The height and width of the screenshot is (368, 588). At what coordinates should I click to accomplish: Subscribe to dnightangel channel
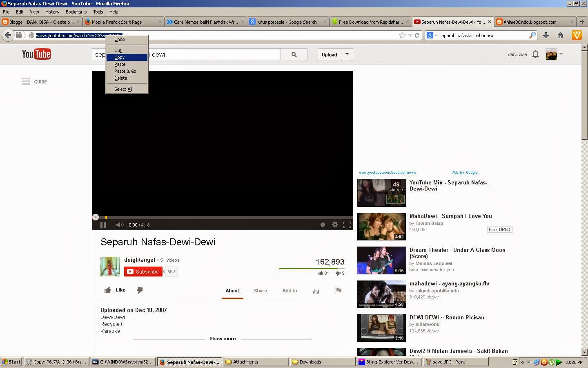143,272
